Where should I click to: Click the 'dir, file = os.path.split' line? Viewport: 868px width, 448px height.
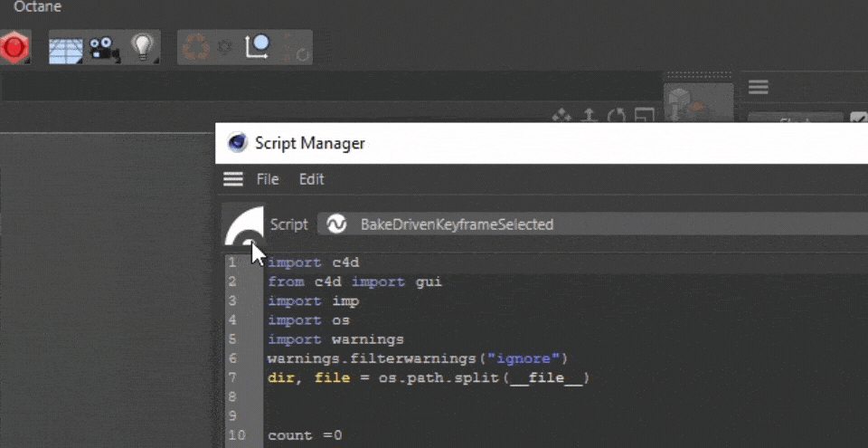429,378
